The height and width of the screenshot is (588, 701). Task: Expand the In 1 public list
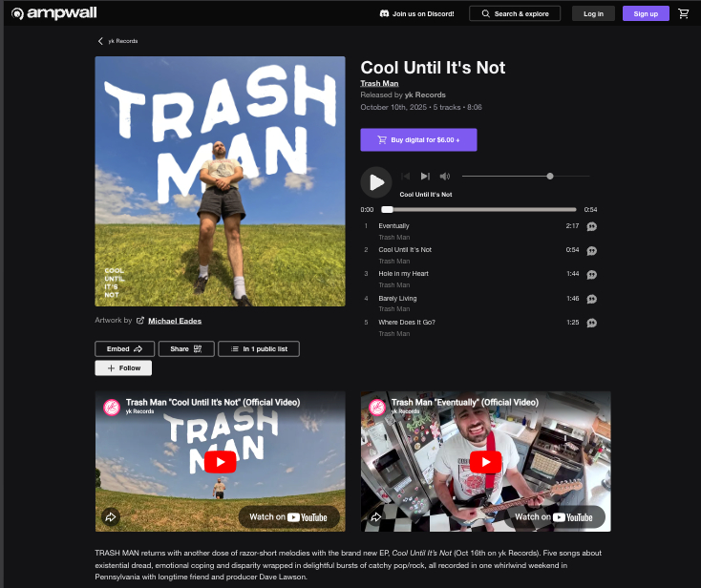pos(258,349)
